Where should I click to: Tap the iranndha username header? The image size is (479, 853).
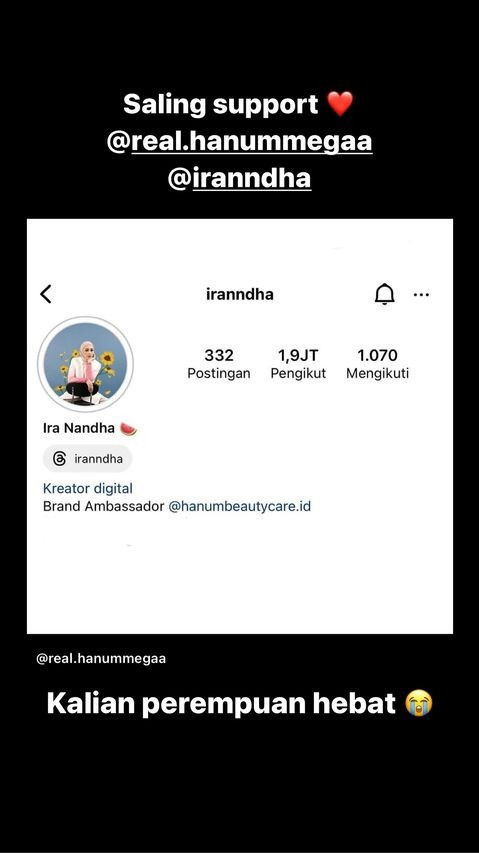[240, 295]
